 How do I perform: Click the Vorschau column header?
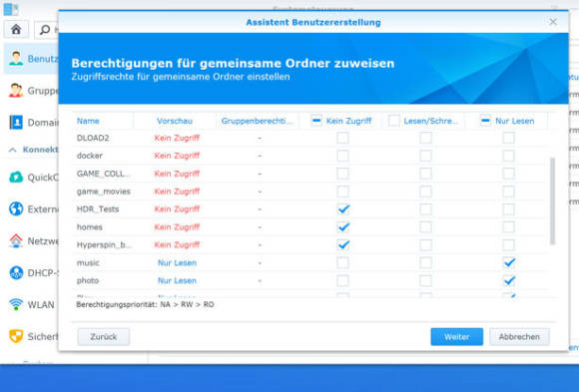(x=175, y=121)
